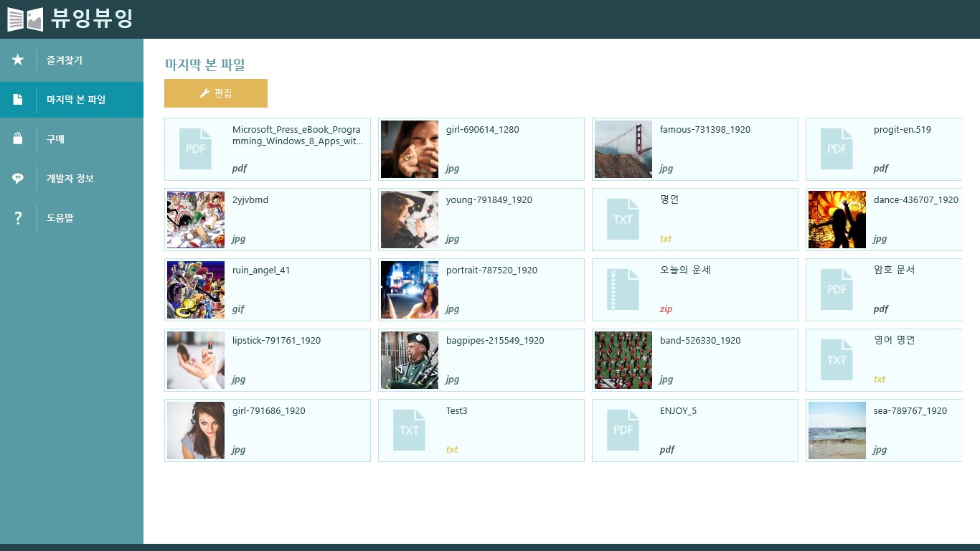Screen dimensions: 980x551
Task: Open the dance-436707_1920 image thumbnail
Action: tap(837, 220)
